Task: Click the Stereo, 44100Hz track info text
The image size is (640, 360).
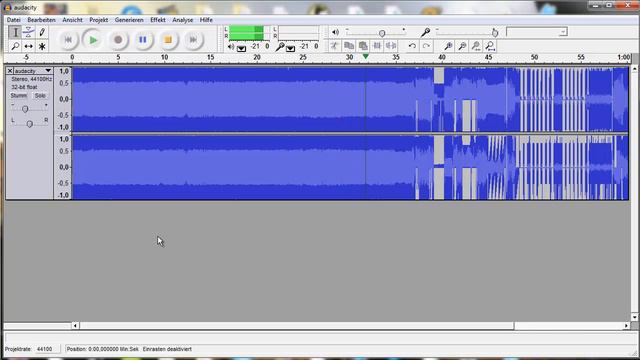Action: point(31,79)
